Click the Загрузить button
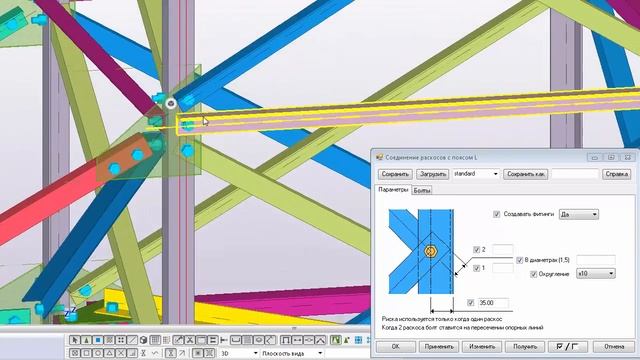This screenshot has height=360, width=640. (x=433, y=174)
